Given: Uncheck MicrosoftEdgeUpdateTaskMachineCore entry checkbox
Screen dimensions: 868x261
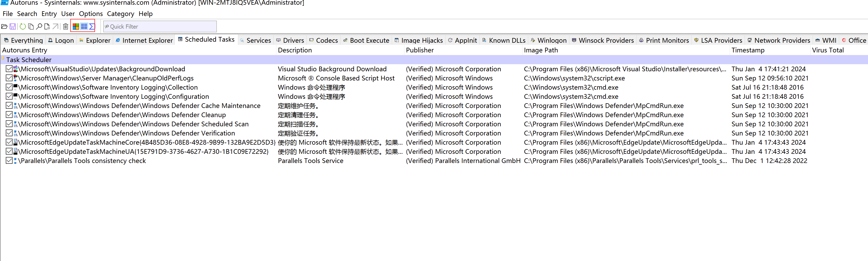Looking at the screenshot, I should [9, 142].
